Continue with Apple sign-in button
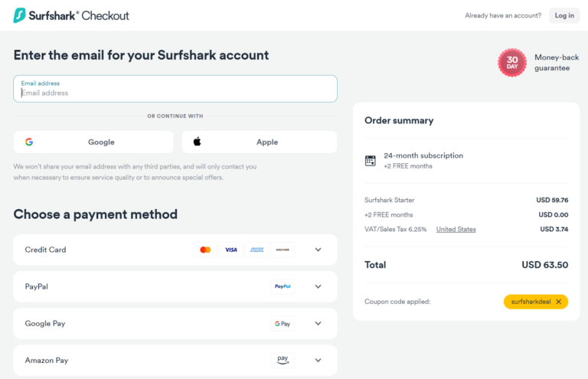This screenshot has height=379, width=588. (x=259, y=142)
